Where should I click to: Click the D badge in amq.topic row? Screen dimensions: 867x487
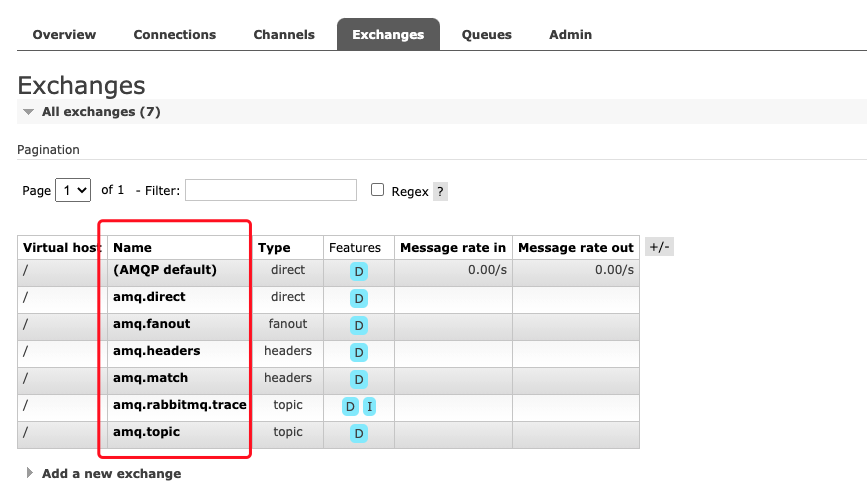[359, 434]
